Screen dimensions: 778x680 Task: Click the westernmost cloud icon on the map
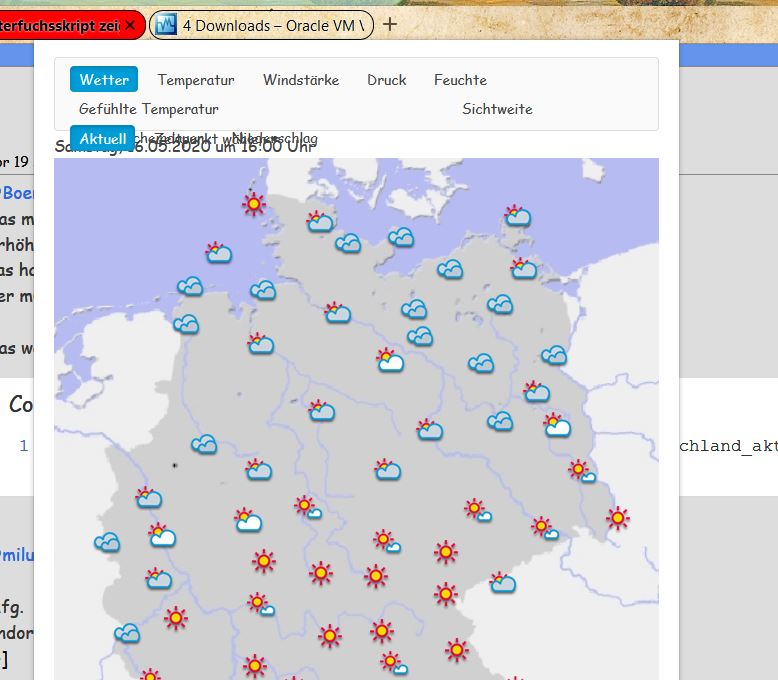106,542
